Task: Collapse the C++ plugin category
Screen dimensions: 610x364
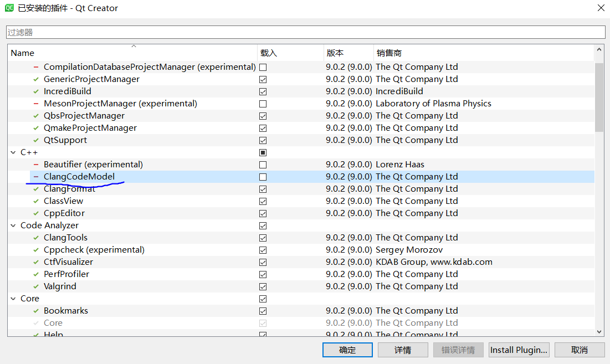Action: tap(14, 152)
